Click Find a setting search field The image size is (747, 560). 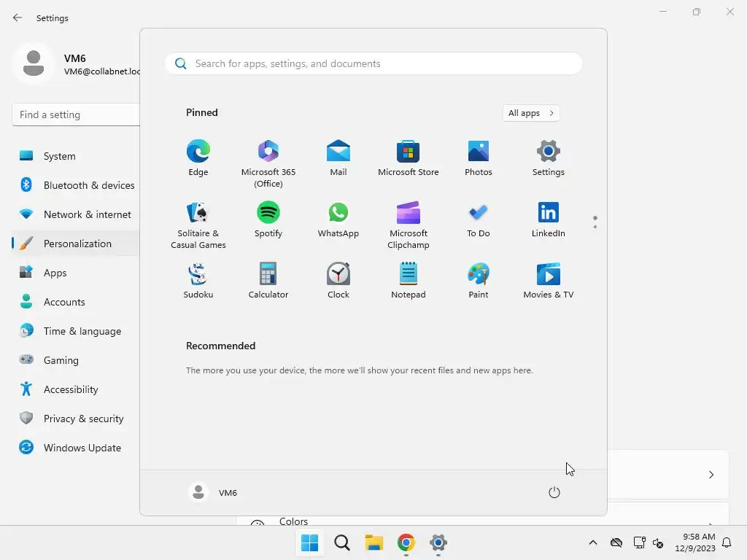click(76, 114)
